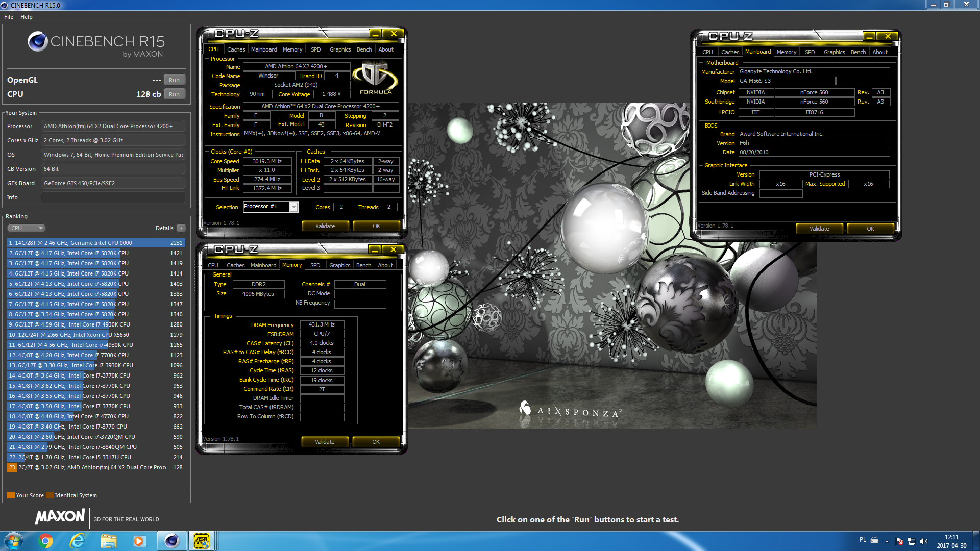Open Caches tab in right CPU-Z Mainboard window
This screenshot has width=980, height=551.
click(x=730, y=52)
